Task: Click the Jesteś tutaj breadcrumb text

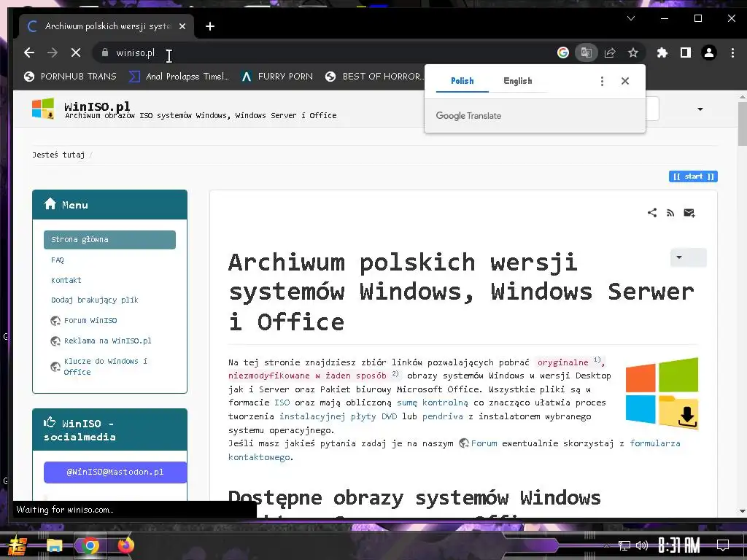Action: (58, 155)
